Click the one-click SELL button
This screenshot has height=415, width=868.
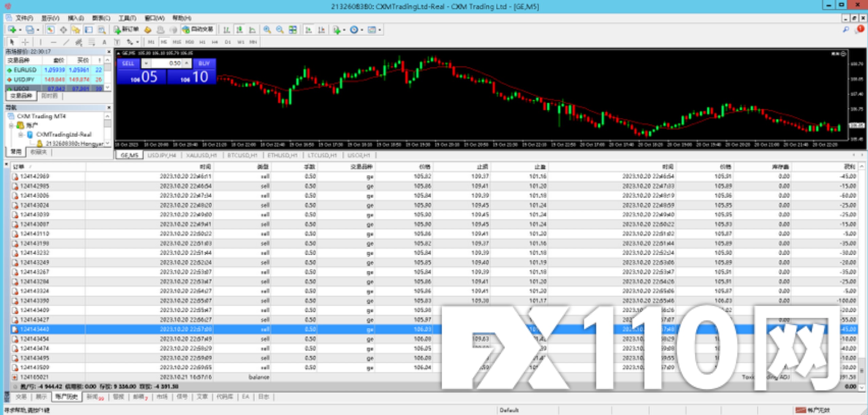128,63
